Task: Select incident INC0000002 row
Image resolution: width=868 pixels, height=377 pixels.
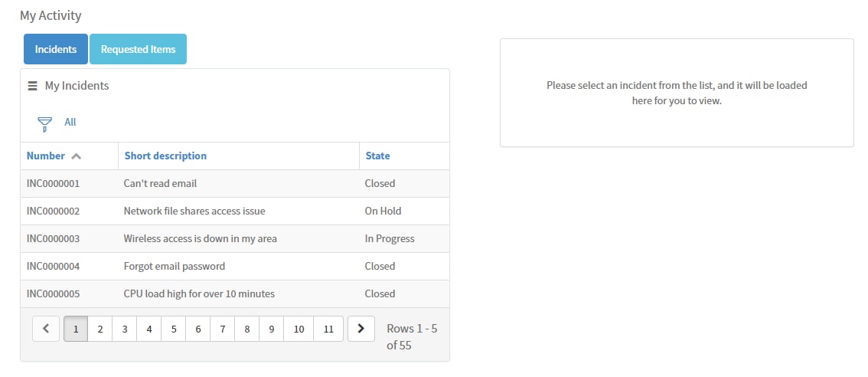Action: click(235, 211)
